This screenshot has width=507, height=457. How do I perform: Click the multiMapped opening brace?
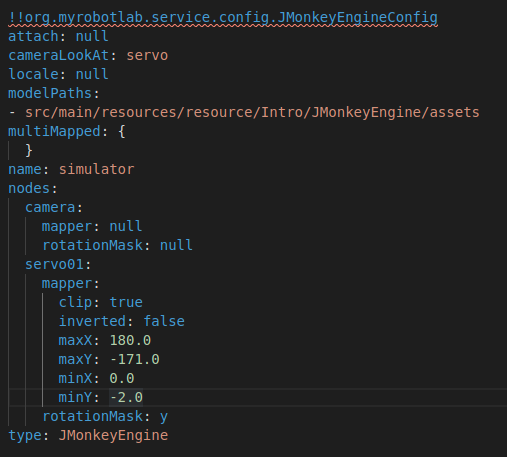click(x=122, y=131)
